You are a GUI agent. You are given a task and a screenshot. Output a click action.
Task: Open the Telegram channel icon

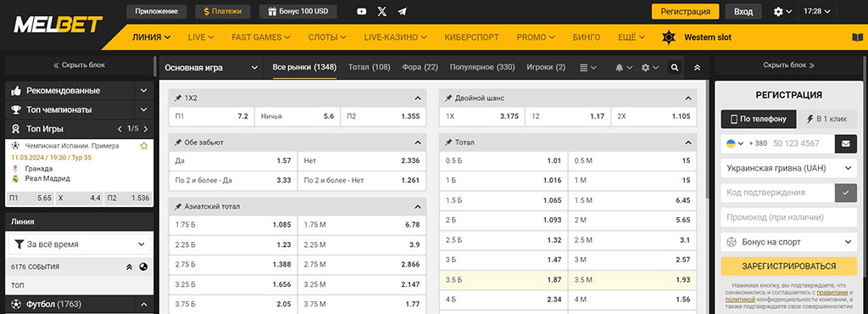pos(403,12)
